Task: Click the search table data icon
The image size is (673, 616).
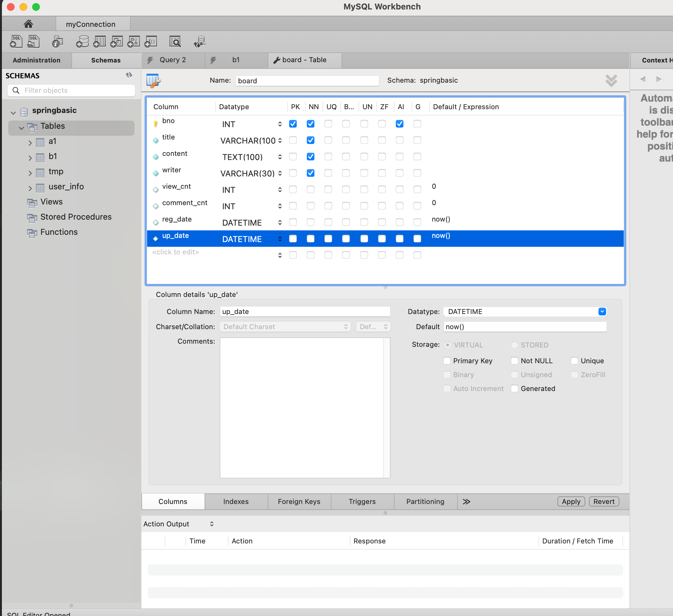Action: click(175, 42)
